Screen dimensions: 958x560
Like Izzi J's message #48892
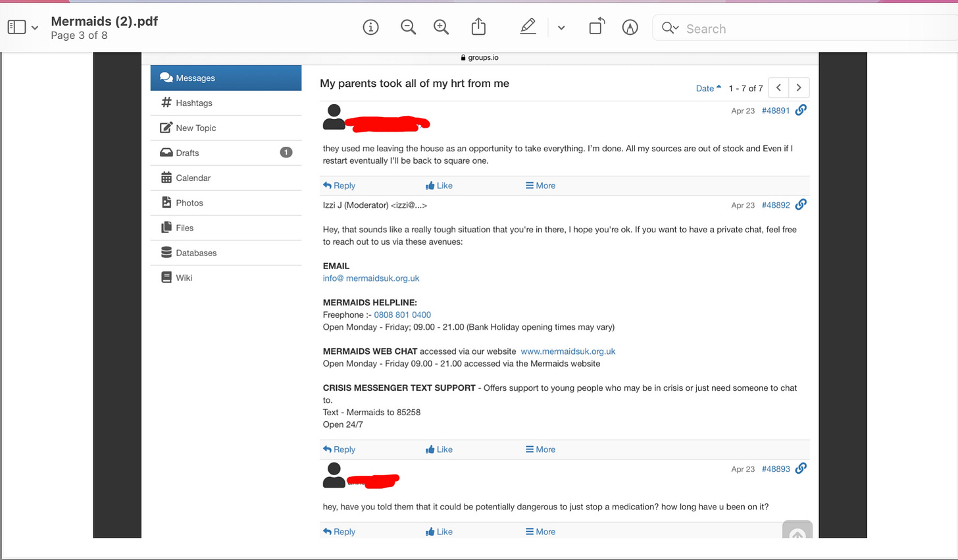click(x=439, y=449)
